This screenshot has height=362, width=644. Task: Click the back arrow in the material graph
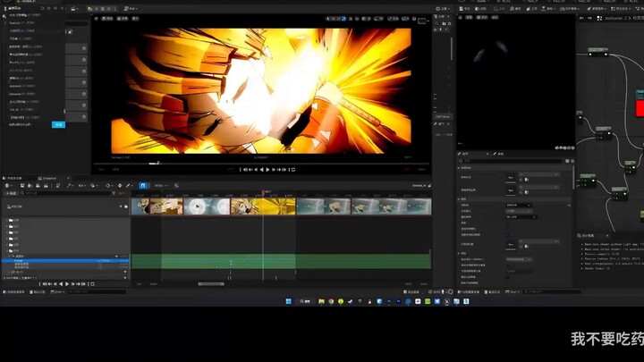point(581,18)
